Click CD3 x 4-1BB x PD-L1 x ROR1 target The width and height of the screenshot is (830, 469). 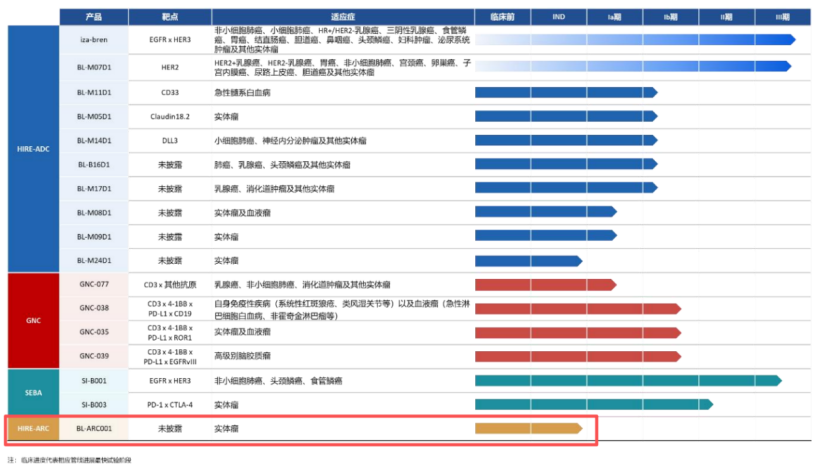click(170, 332)
